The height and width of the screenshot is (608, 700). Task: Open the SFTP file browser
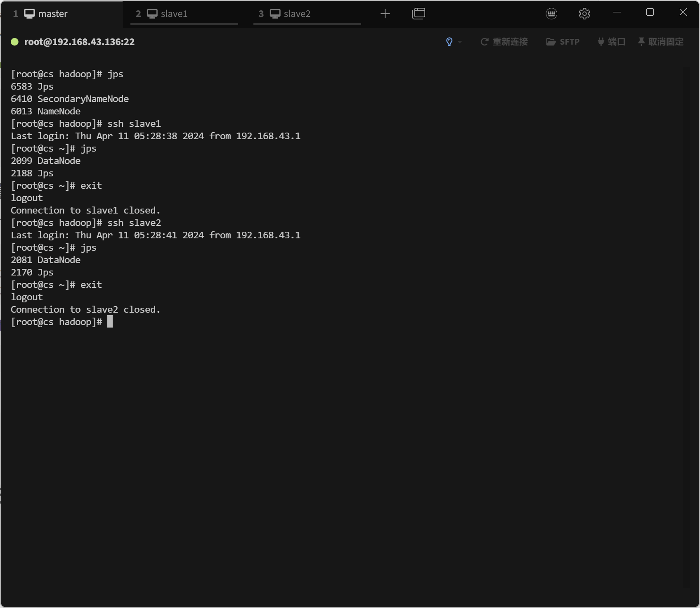(x=563, y=42)
